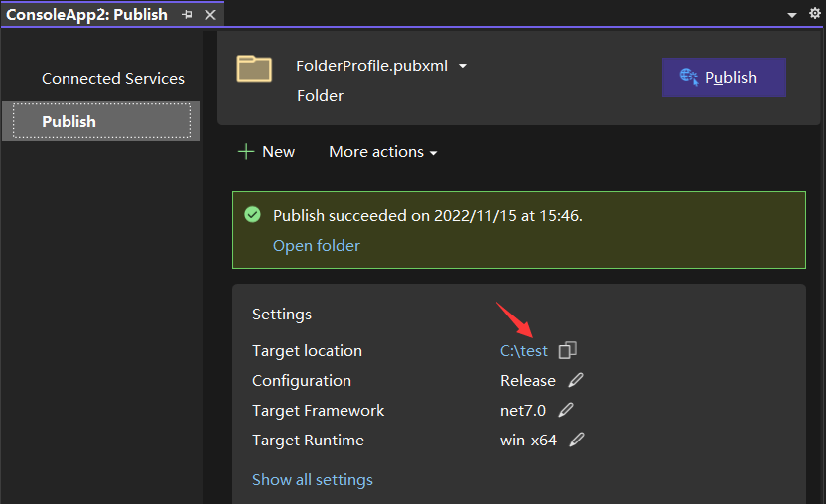Open the C:\test target location link
826x504 pixels.
pos(523,350)
